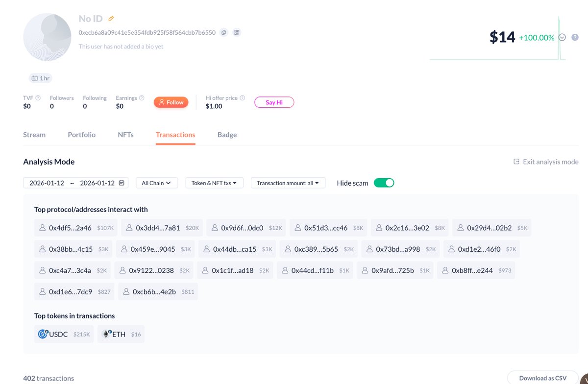588x384 pixels.
Task: Click the TVF info question icon
Action: pos(38,98)
